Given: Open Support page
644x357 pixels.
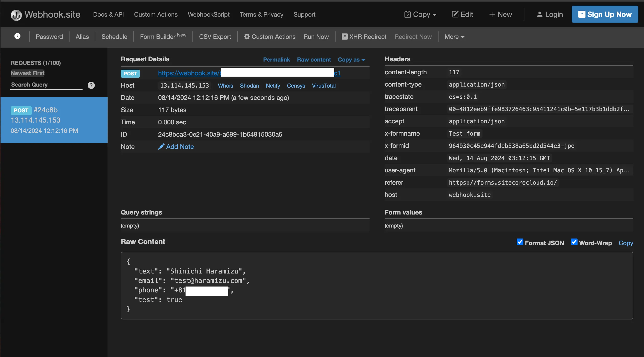Looking at the screenshot, I should [x=304, y=15].
